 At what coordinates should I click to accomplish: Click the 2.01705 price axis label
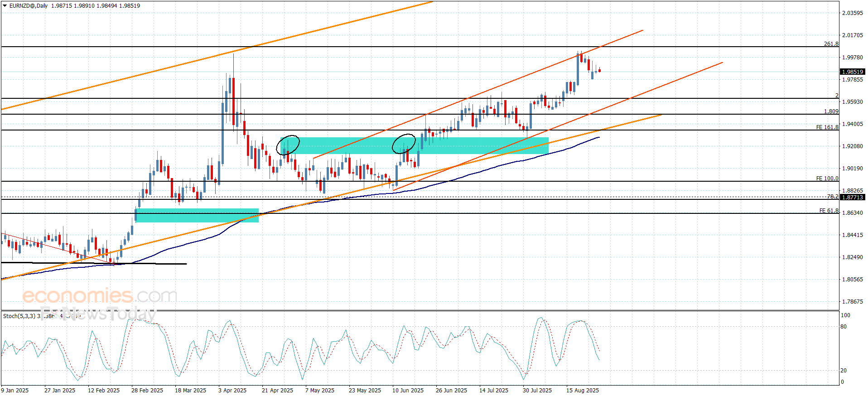(x=853, y=35)
